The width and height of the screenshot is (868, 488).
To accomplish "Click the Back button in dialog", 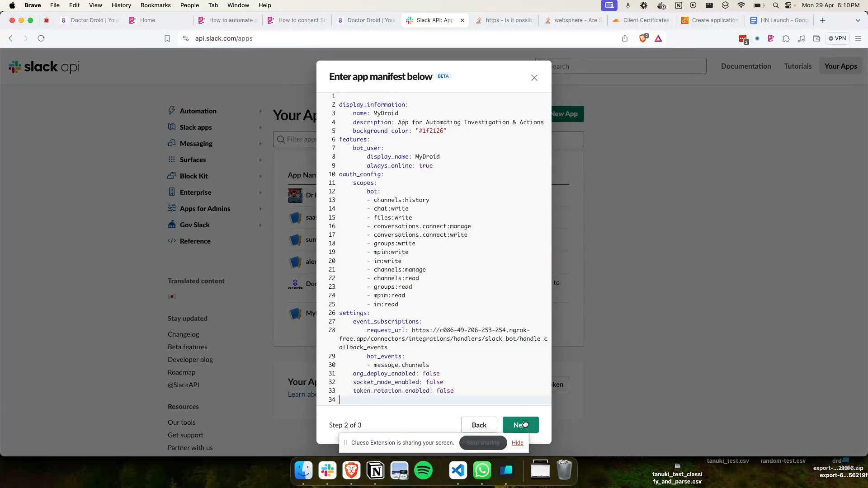I will (479, 425).
